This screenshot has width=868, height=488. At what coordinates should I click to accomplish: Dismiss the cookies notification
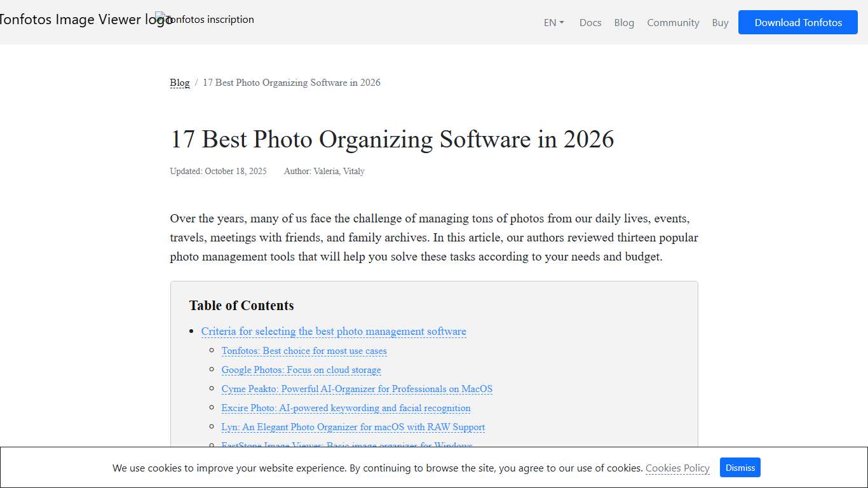pyautogui.click(x=740, y=467)
